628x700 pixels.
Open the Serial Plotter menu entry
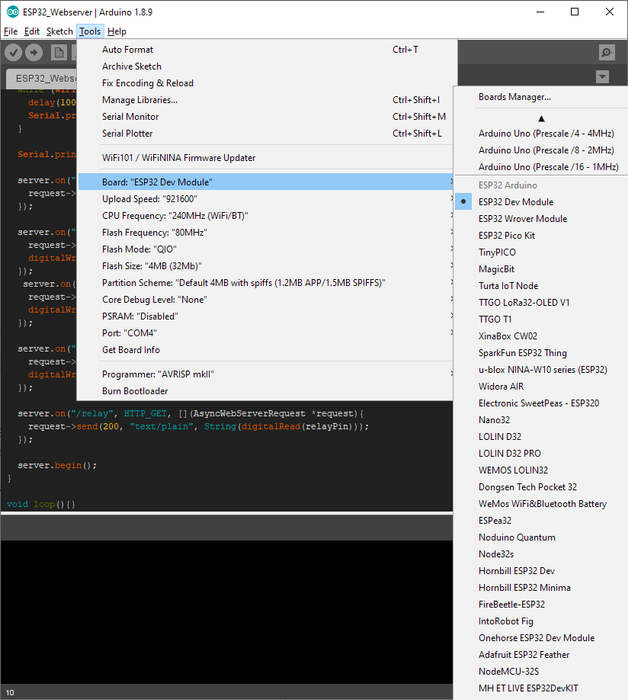pyautogui.click(x=266, y=133)
